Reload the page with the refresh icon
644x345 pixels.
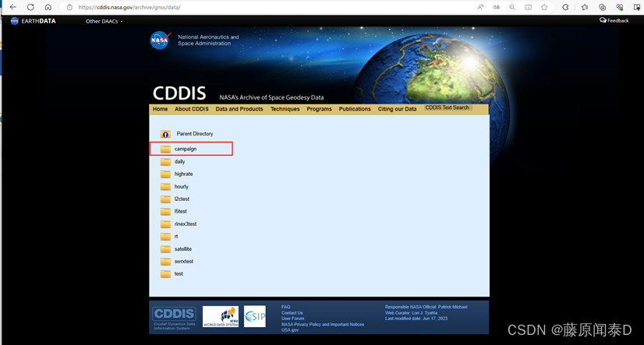pos(30,7)
